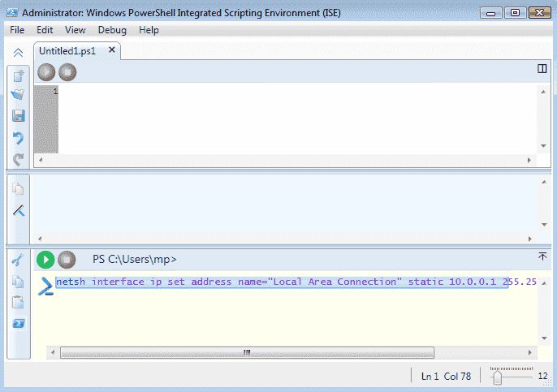Image resolution: width=557 pixels, height=392 pixels.
Task: Open the Help menu
Action: (x=149, y=30)
